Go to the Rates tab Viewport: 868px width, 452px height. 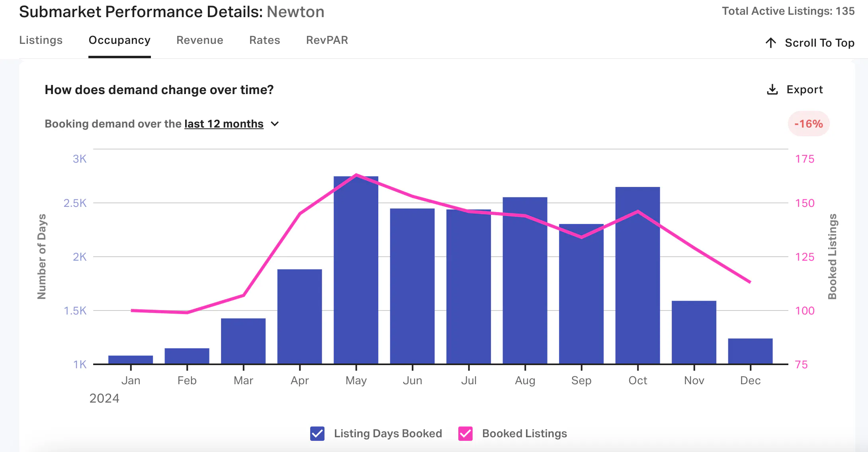coord(265,40)
